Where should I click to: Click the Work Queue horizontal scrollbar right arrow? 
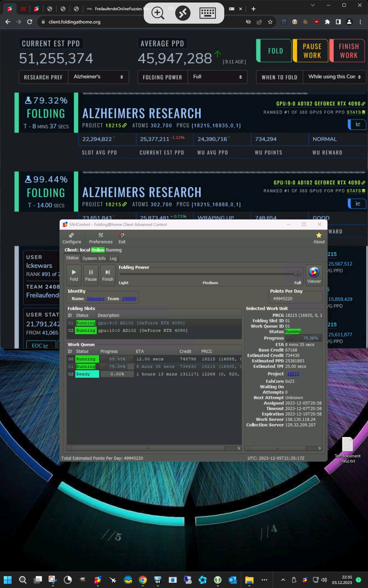tap(239, 448)
